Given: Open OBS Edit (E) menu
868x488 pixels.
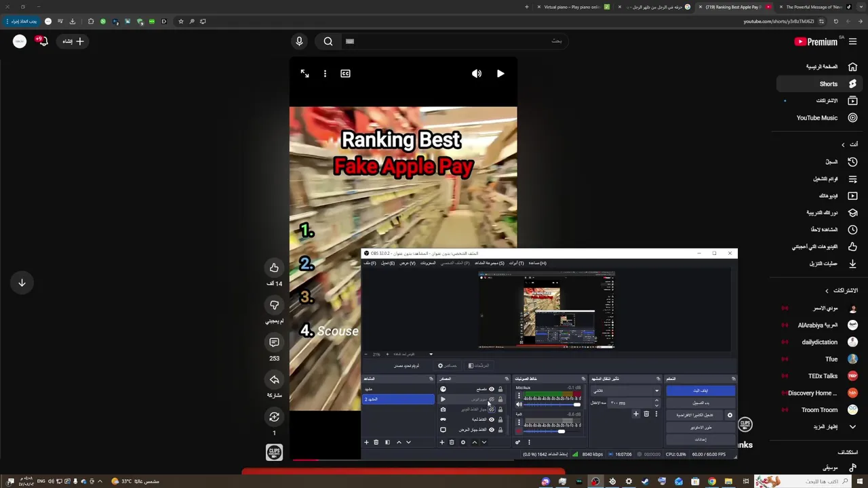Looking at the screenshot, I should [388, 263].
